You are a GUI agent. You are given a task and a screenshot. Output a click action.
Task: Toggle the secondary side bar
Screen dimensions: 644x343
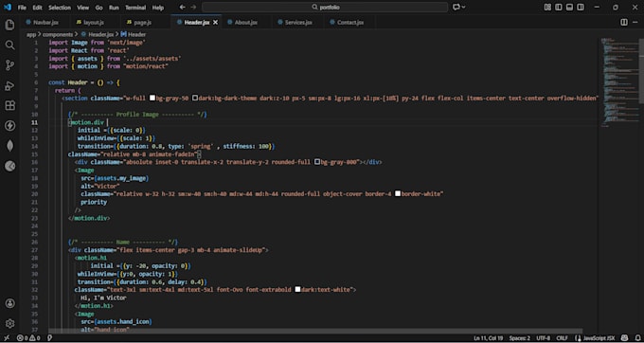click(581, 7)
